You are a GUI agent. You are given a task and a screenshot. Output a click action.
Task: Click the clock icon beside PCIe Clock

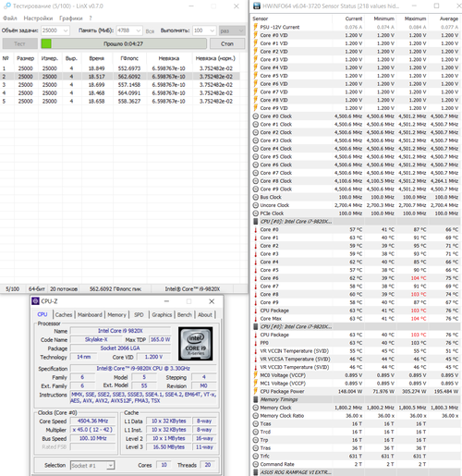[x=255, y=214]
